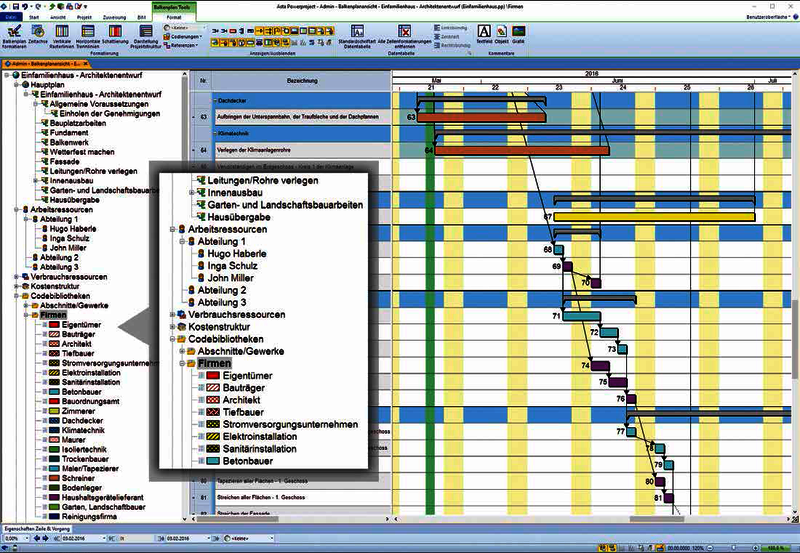Open Darstellung Projektstruktur
Viewport: 800px width, 553px height.
pos(145,36)
